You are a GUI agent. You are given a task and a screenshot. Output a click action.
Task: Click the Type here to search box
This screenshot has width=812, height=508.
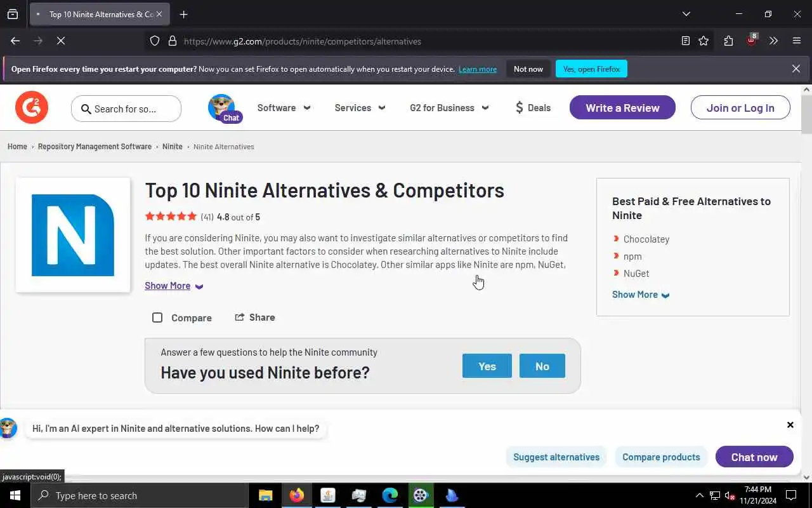point(140,495)
